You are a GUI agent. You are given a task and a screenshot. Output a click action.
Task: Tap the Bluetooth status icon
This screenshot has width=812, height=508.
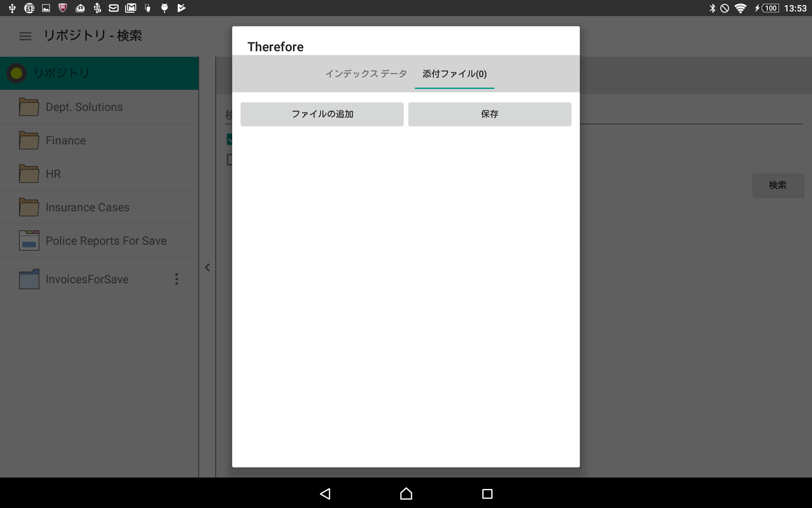pyautogui.click(x=712, y=8)
